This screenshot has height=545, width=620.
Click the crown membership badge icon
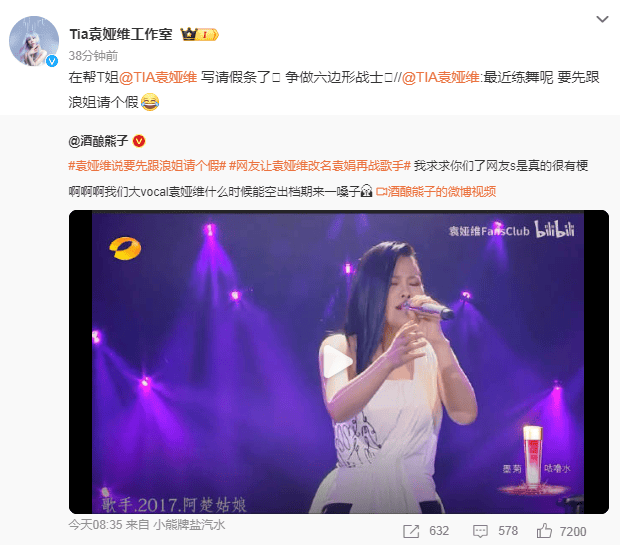pos(200,34)
